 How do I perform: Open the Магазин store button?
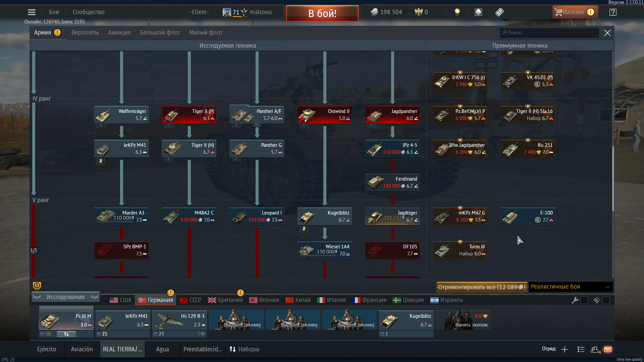[575, 12]
